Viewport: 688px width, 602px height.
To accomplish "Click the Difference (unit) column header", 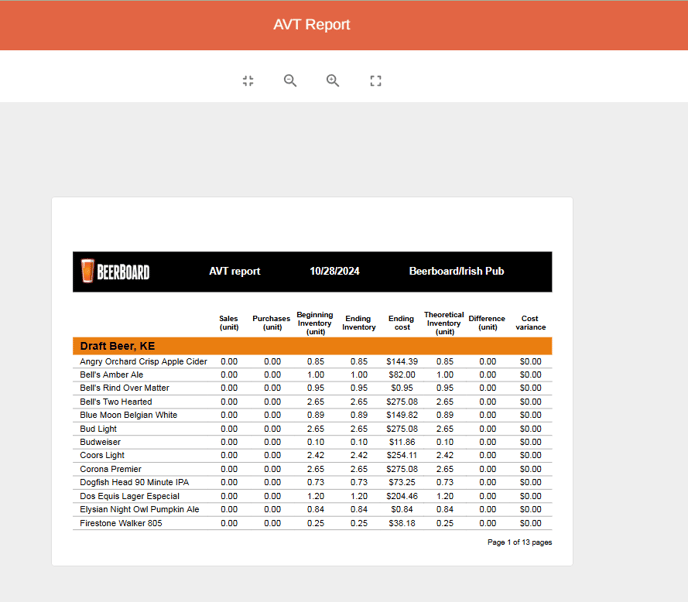I will [x=487, y=323].
